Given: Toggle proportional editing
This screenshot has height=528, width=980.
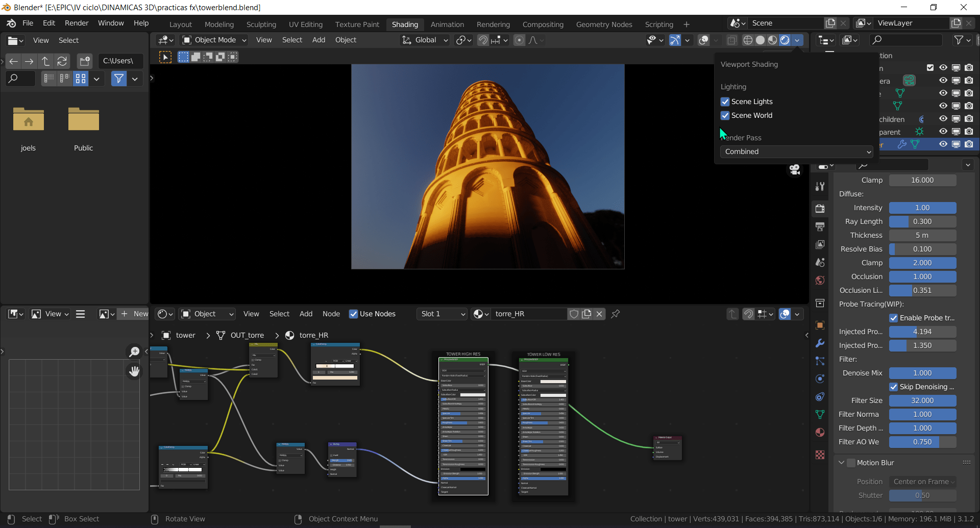Looking at the screenshot, I should pyautogui.click(x=519, y=40).
